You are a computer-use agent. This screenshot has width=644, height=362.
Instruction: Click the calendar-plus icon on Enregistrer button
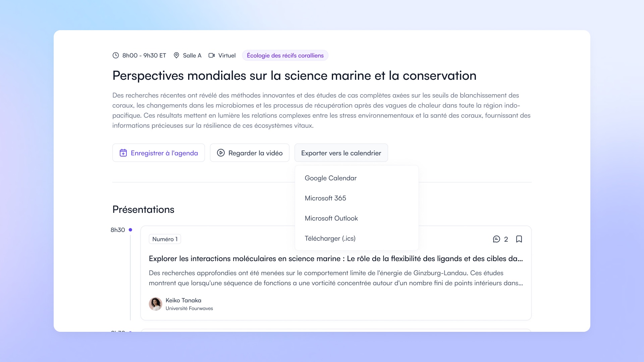(x=123, y=153)
